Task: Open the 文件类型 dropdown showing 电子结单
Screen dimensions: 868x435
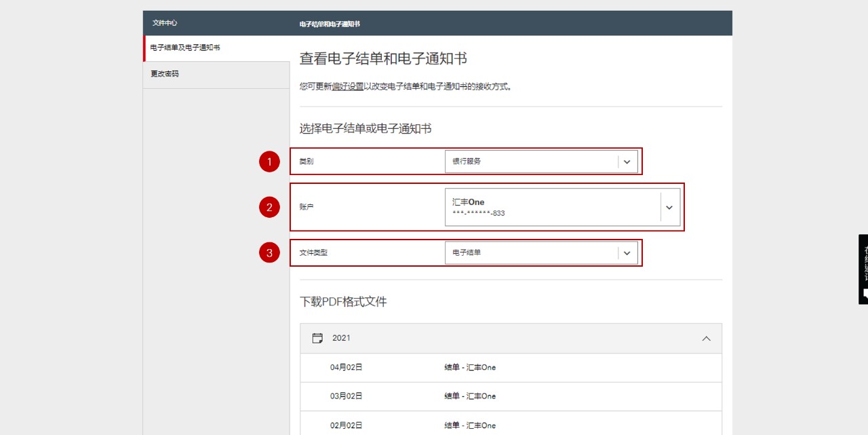Action: click(541, 252)
